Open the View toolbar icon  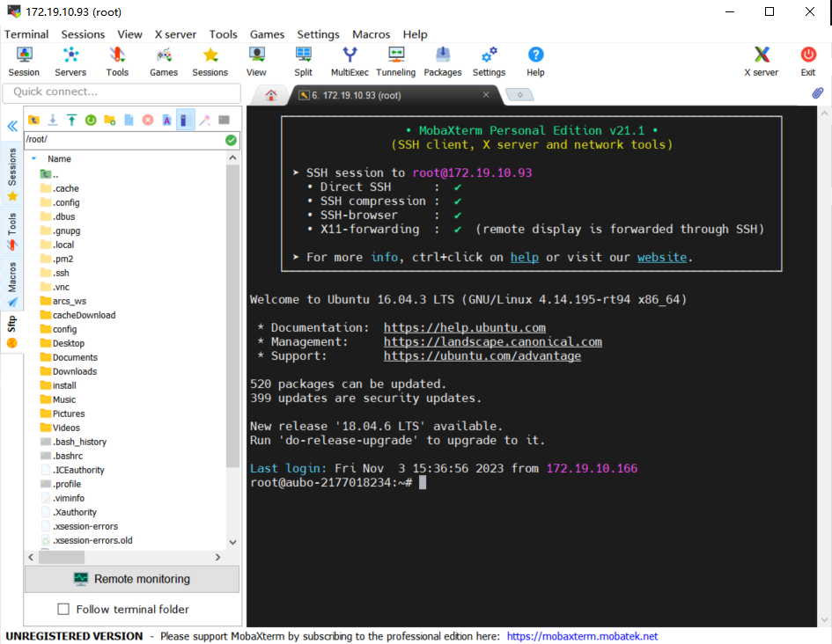[256, 62]
